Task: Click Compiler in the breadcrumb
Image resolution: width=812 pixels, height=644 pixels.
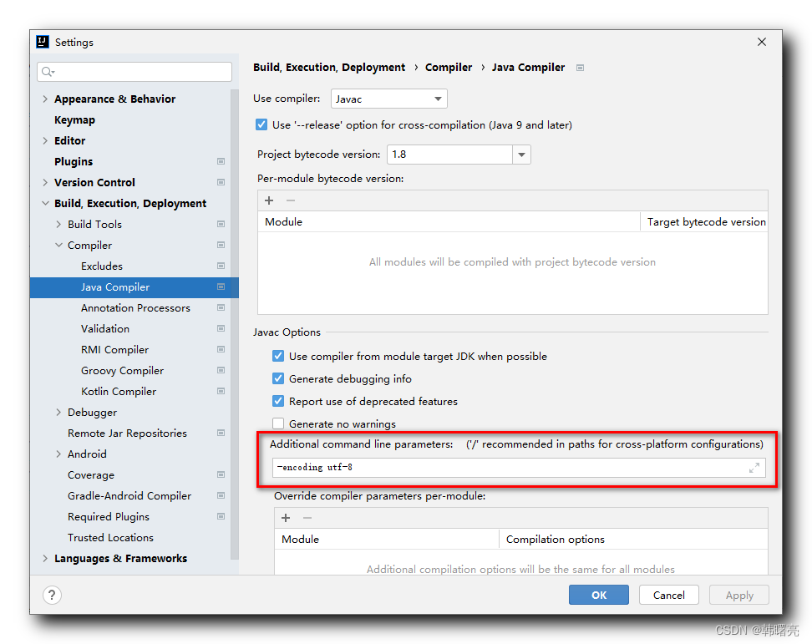Action: click(449, 68)
